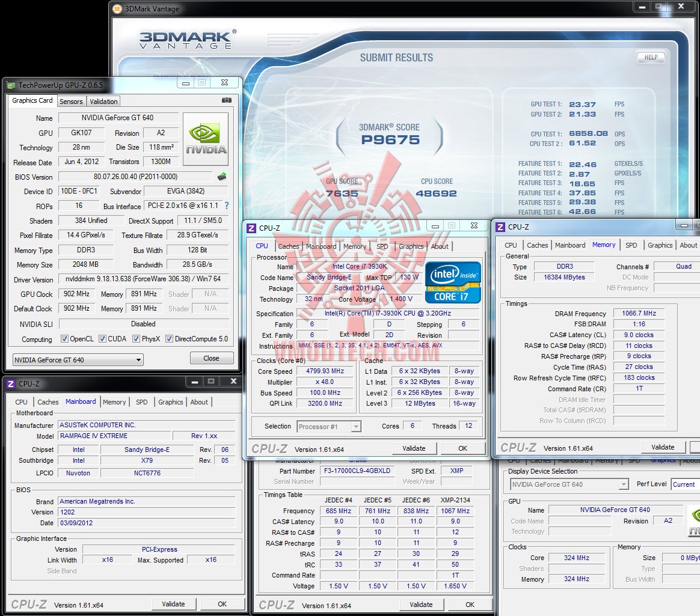Viewport: 700px width, 616px height.
Task: Click the Driver Version field in GPU-Z
Action: tap(143, 279)
